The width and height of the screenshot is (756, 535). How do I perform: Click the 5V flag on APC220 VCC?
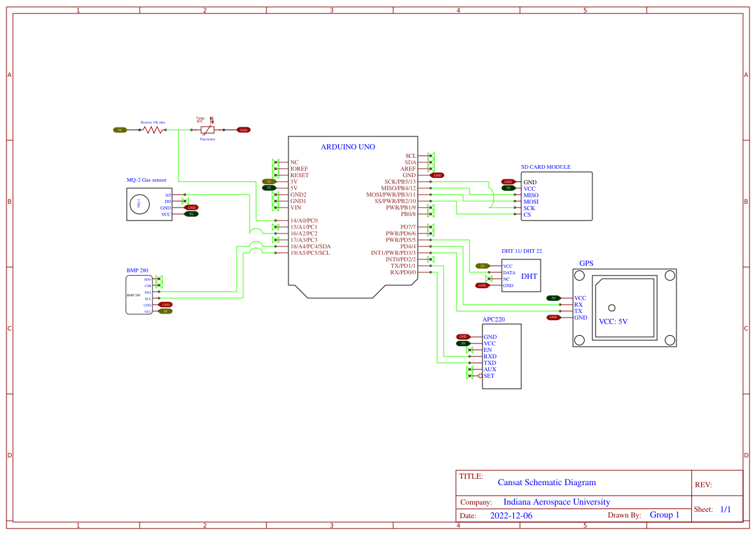463,344
